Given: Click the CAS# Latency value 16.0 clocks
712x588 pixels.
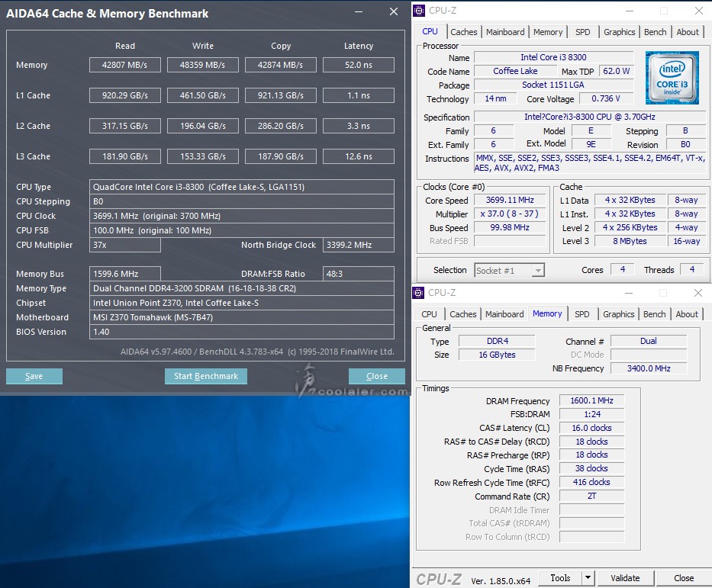Looking at the screenshot, I should pos(591,428).
